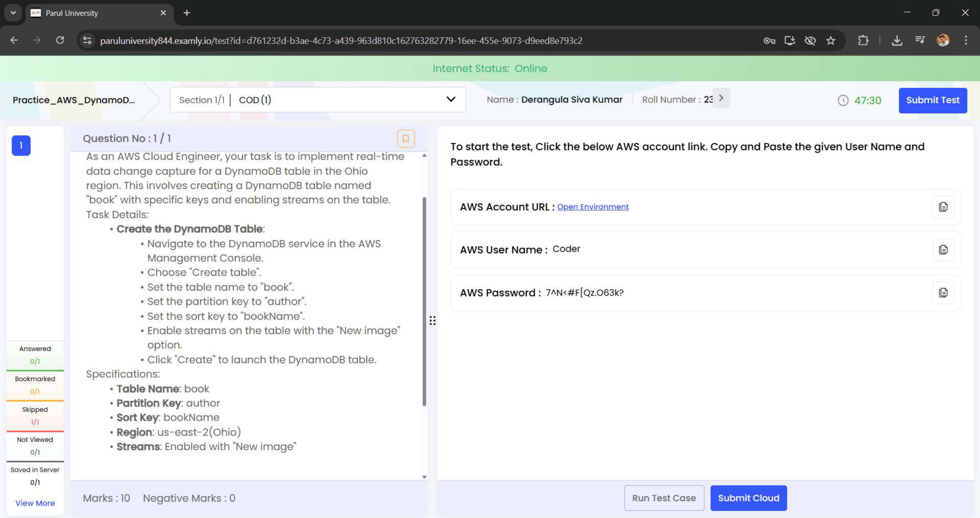Click the Marks : 10 label
The width and height of the screenshot is (980, 518).
[106, 498]
